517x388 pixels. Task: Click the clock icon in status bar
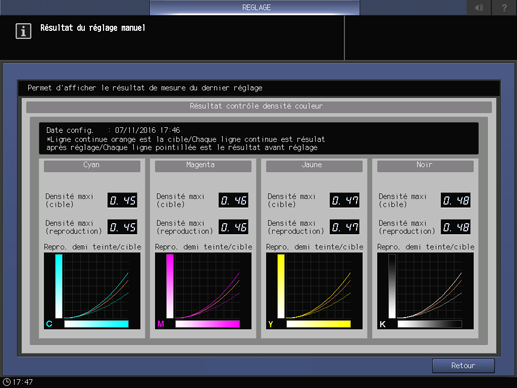click(x=7, y=382)
